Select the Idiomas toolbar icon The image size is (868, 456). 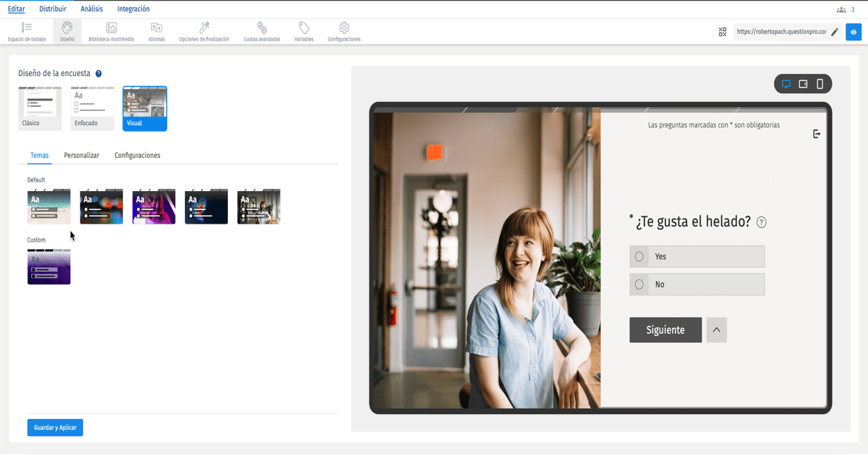click(156, 30)
